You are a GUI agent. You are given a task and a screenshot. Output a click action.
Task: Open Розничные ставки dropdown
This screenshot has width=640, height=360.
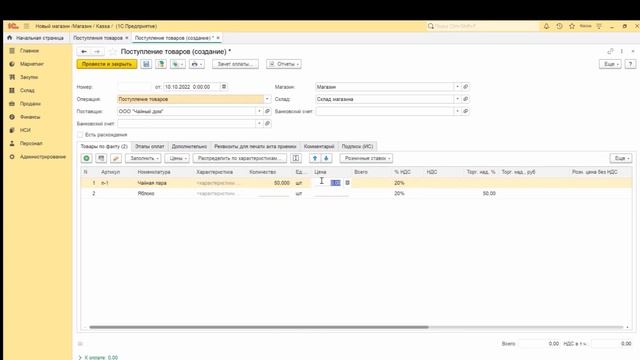[x=366, y=158]
